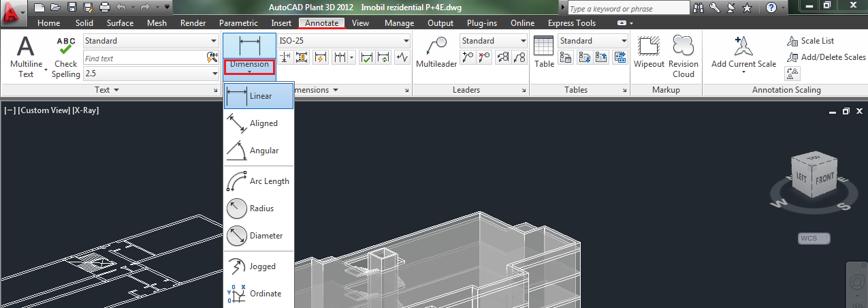868x308 pixels.
Task: Click the Undo arrow icon
Action: tap(120, 8)
